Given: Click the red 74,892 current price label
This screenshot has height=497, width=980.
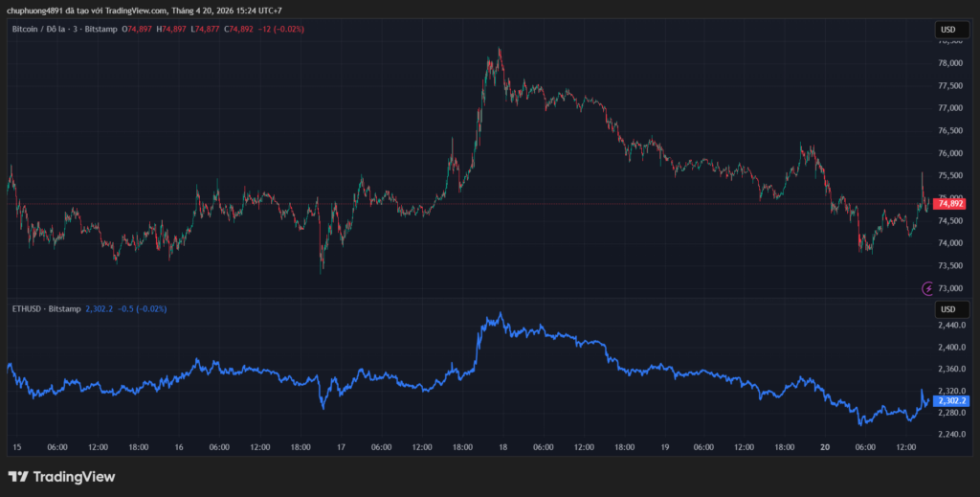Looking at the screenshot, I should [950, 203].
